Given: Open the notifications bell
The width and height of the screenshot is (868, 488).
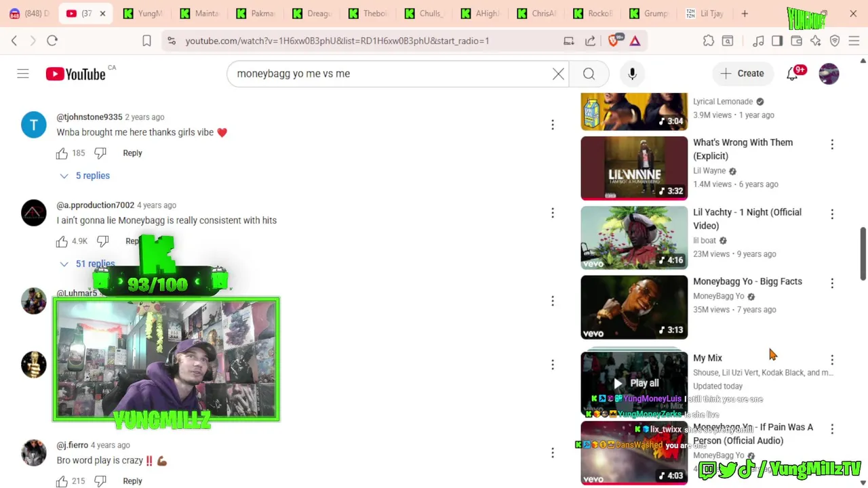Looking at the screenshot, I should [x=792, y=73].
